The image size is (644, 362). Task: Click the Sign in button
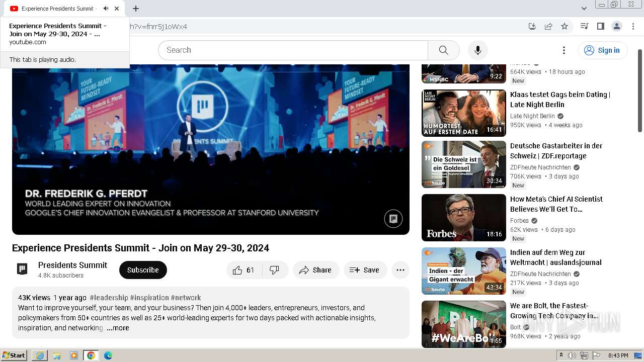602,50
